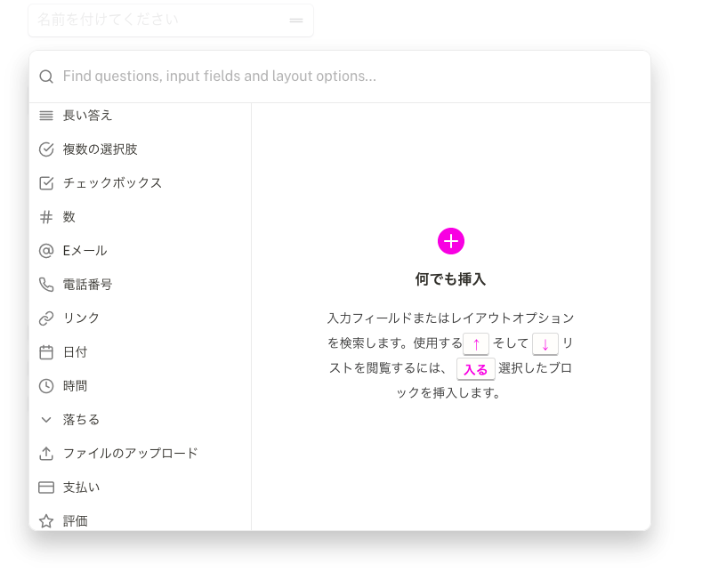The height and width of the screenshot is (588, 702).
Task: Click the checkbox square-check icon
Action: pos(46,183)
